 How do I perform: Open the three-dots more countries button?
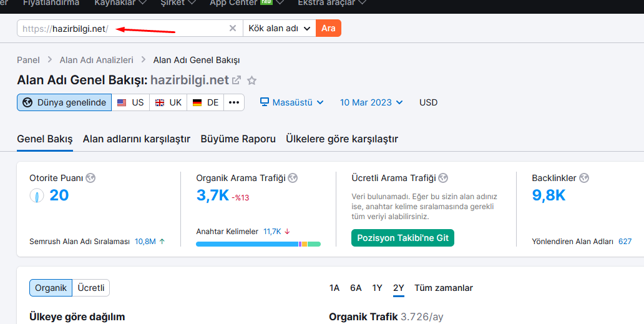234,102
